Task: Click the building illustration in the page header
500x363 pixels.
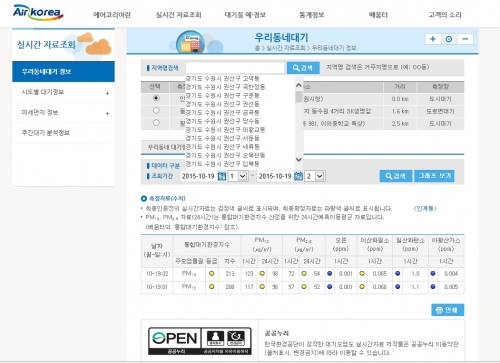Action: pyautogui.click(x=191, y=43)
